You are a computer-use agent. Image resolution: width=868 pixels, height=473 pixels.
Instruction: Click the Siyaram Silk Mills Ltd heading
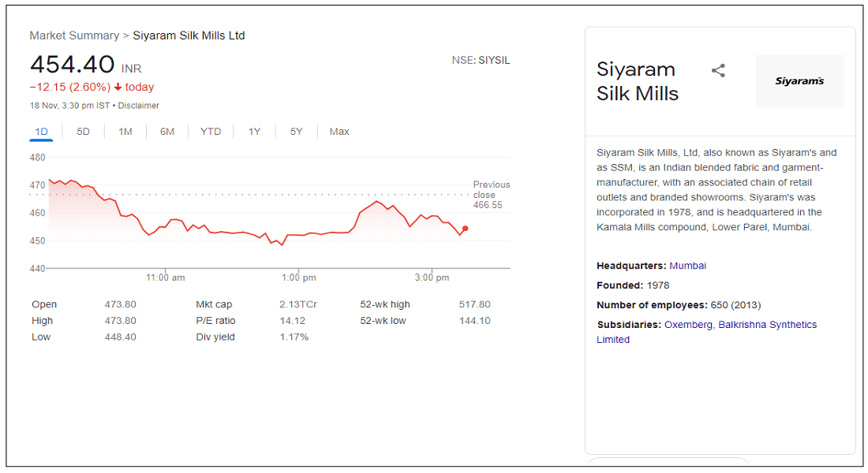point(189,35)
